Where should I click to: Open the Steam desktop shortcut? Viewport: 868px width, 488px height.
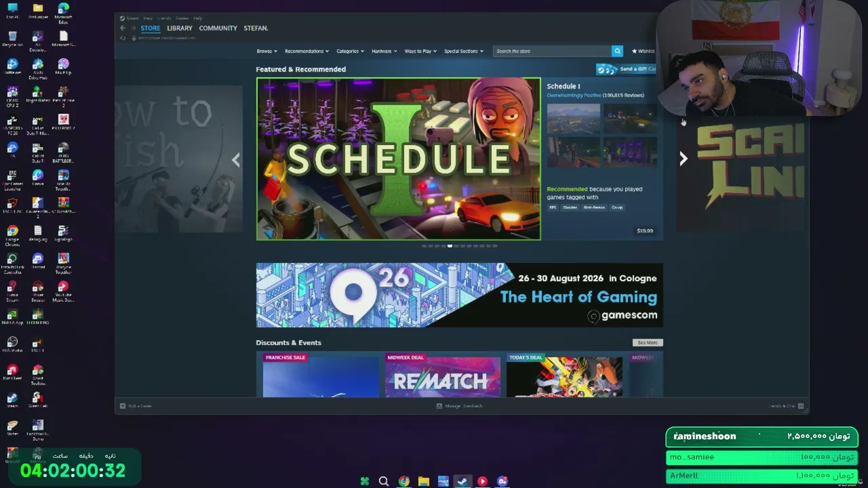12,401
